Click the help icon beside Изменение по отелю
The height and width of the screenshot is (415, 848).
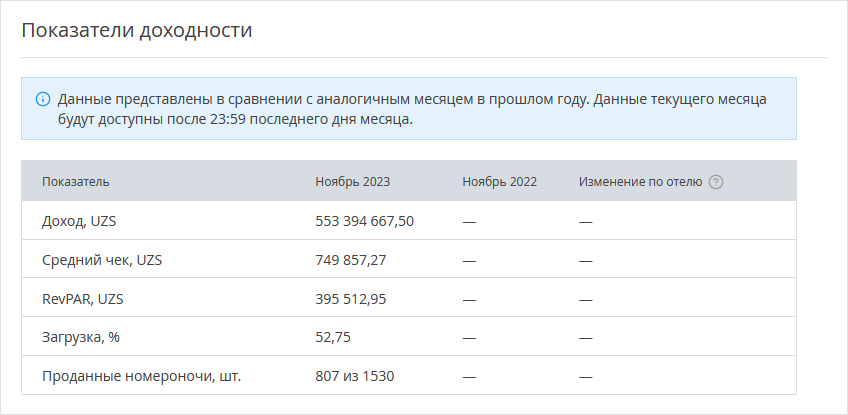[716, 182]
